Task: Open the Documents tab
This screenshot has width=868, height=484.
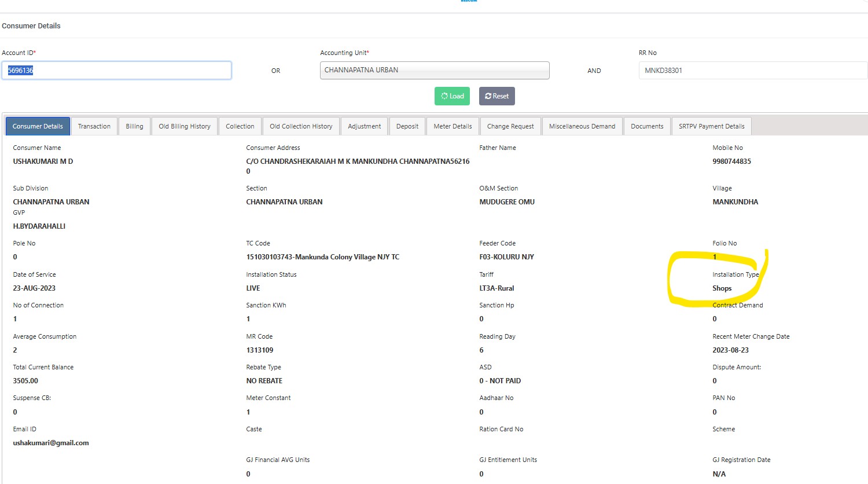Action: pyautogui.click(x=647, y=126)
